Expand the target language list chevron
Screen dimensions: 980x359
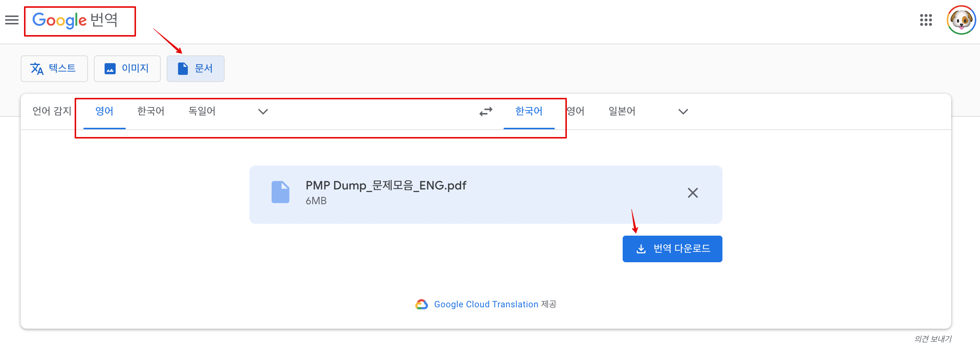(x=683, y=112)
